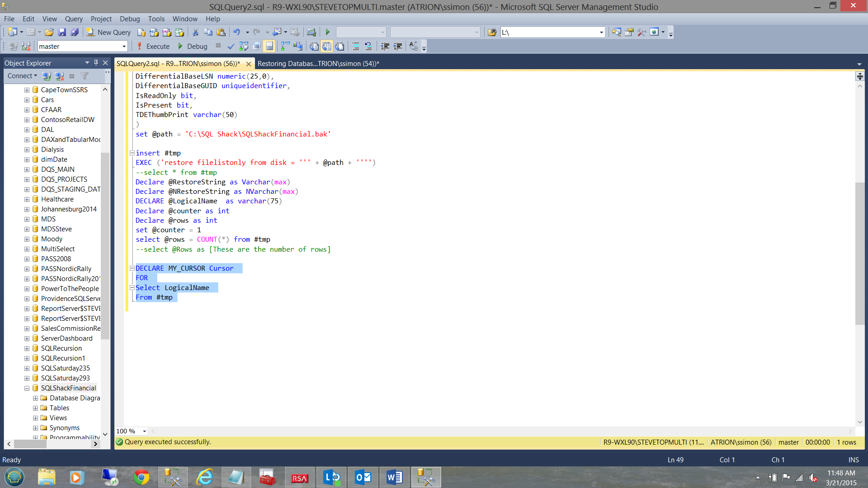Click the Parse checkmark icon
868x488 pixels.
tap(231, 46)
